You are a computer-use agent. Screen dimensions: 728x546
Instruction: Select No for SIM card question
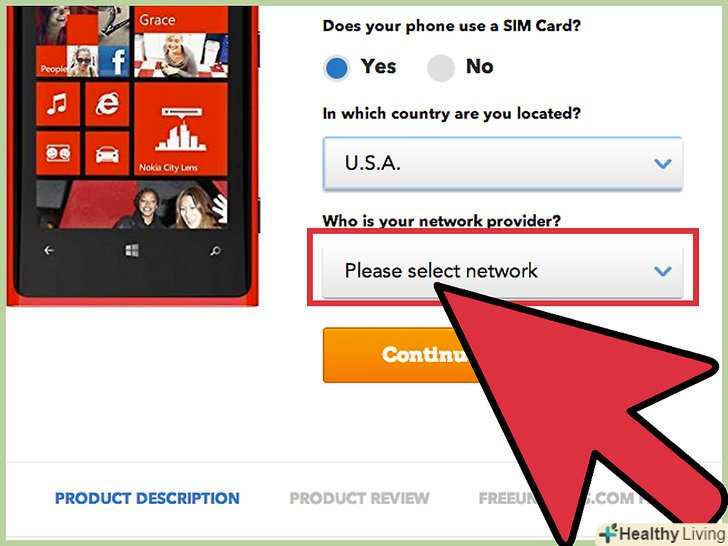tap(441, 68)
